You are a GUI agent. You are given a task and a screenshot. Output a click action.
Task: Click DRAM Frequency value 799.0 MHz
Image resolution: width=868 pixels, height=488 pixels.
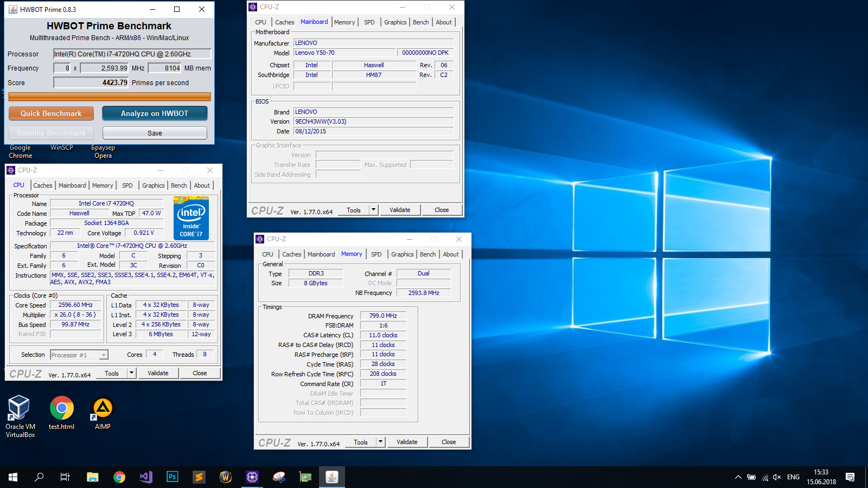pyautogui.click(x=383, y=316)
